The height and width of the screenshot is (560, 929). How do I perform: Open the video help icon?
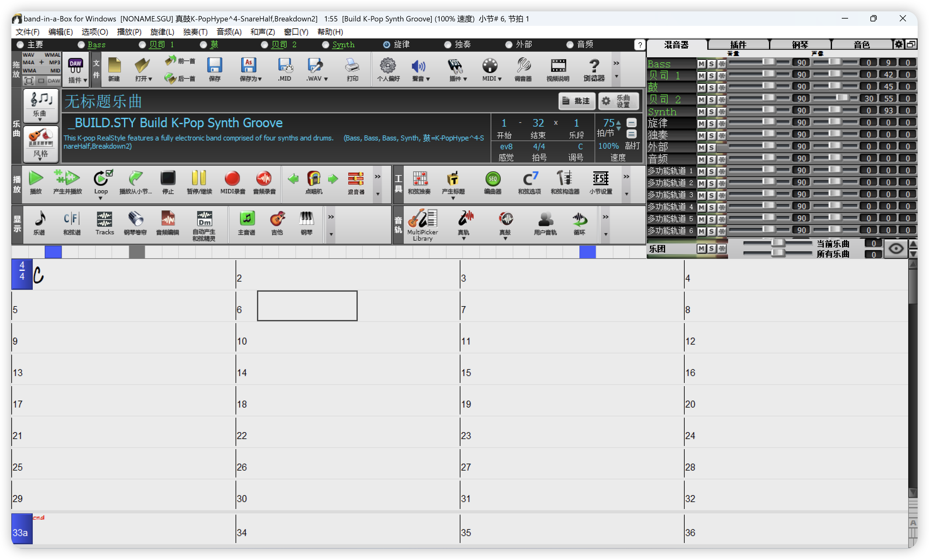(558, 70)
